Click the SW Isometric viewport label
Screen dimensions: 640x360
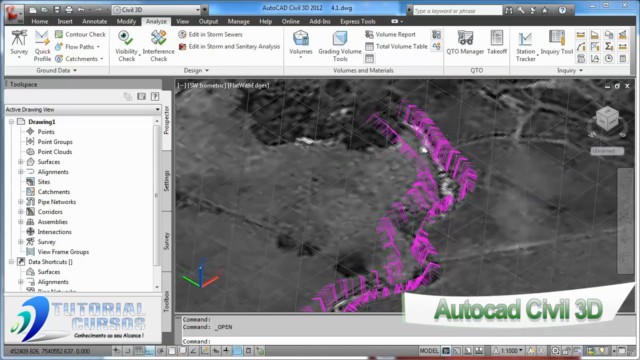206,85
